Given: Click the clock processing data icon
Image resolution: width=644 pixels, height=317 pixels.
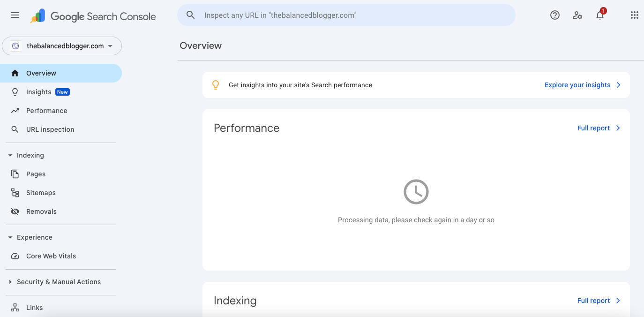Looking at the screenshot, I should (416, 192).
